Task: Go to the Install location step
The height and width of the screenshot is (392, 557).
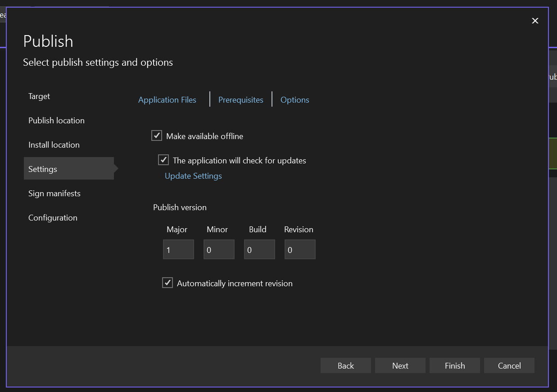Action: [54, 144]
